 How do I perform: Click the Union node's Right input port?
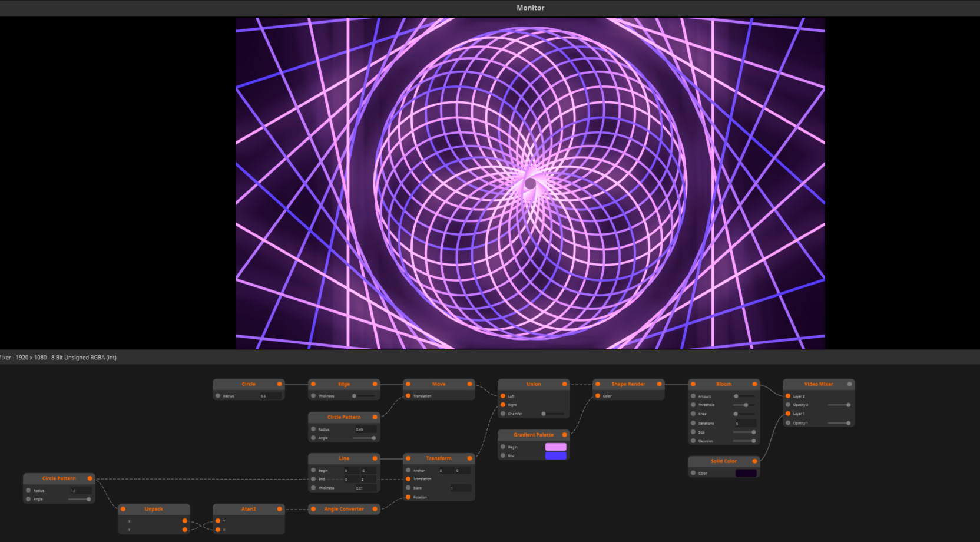click(503, 405)
